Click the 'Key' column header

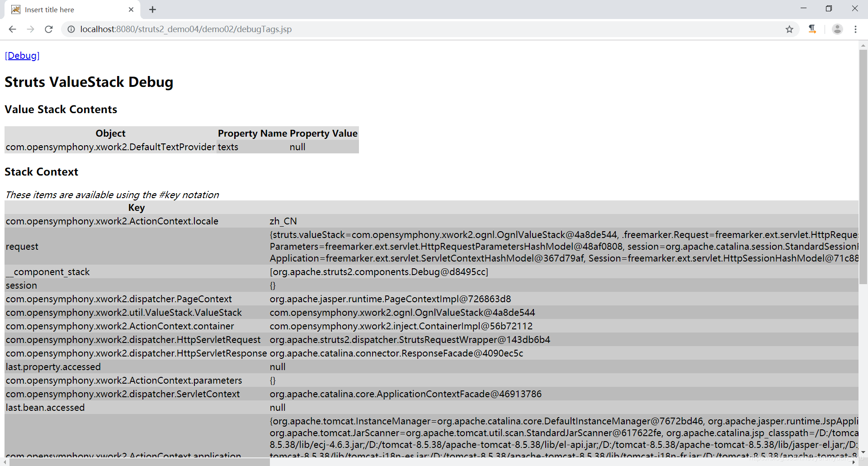[137, 208]
